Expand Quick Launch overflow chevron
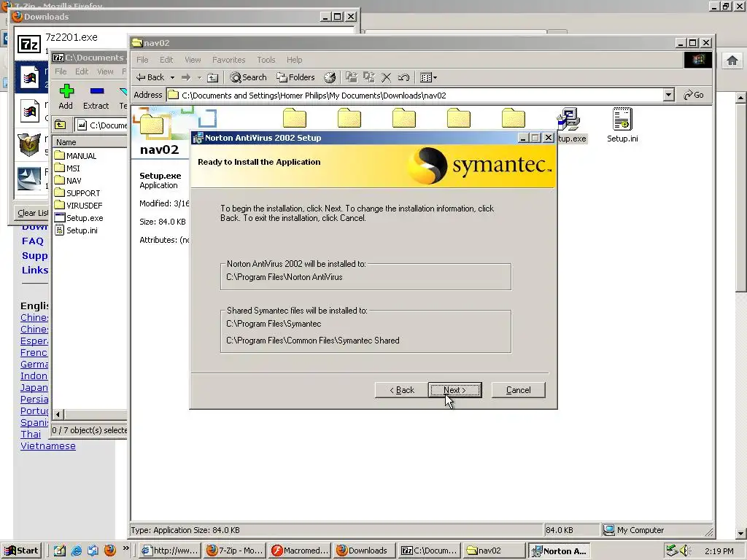The height and width of the screenshot is (560, 747). click(x=125, y=548)
